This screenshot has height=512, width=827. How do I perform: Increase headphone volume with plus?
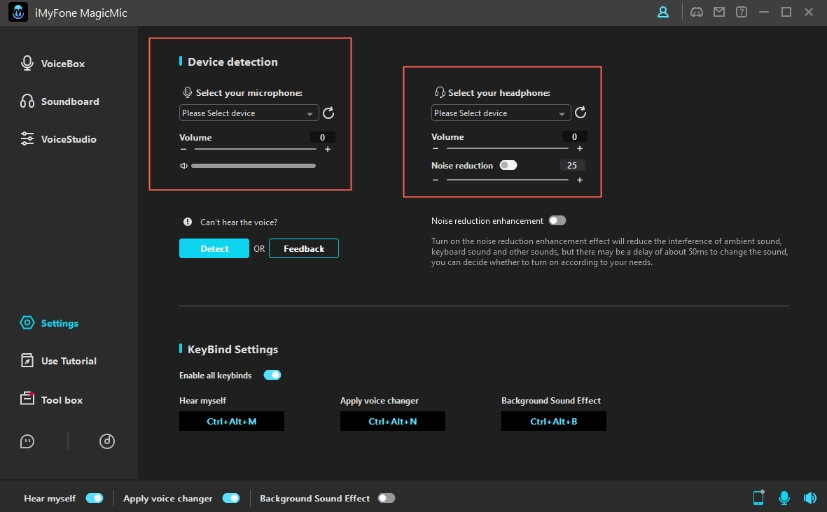(x=580, y=149)
